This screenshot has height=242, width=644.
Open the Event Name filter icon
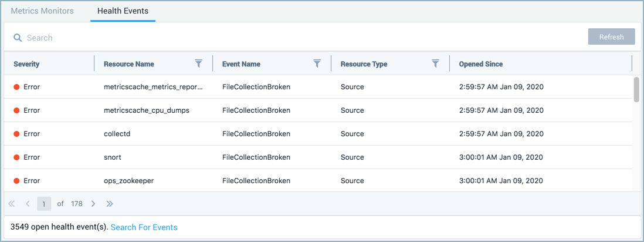[x=317, y=63]
